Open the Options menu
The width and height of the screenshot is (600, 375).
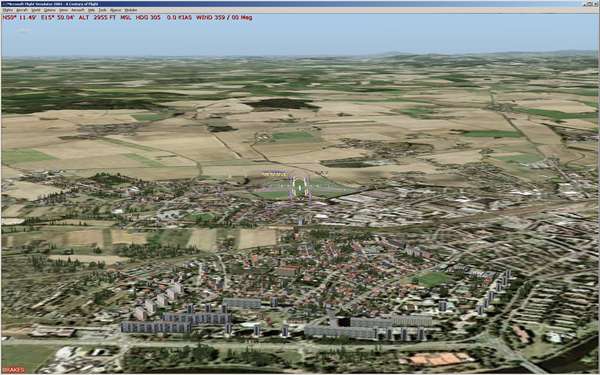50,10
